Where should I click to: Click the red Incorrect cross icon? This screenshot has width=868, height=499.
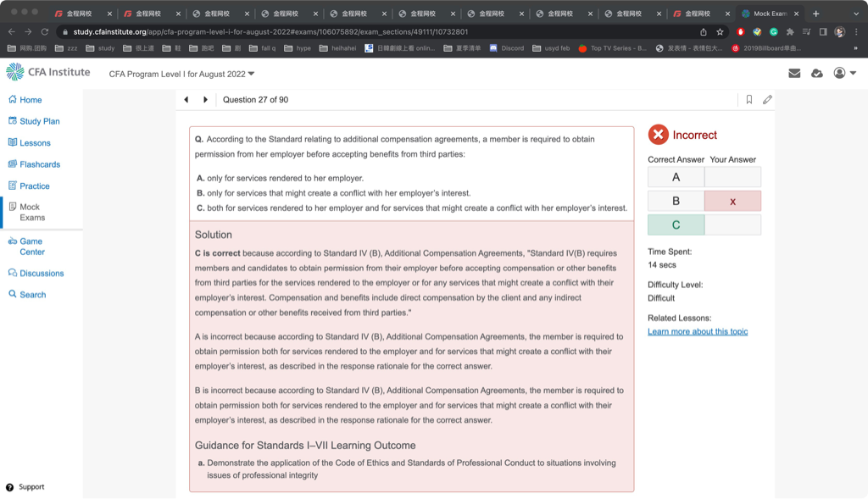[658, 135]
